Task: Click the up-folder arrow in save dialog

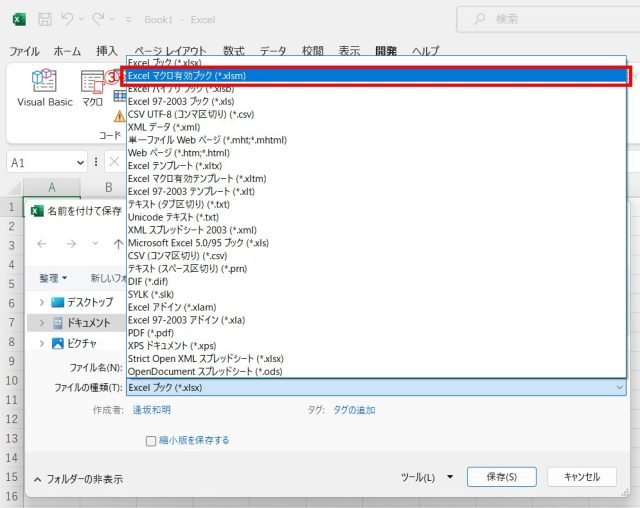Action: click(x=118, y=244)
